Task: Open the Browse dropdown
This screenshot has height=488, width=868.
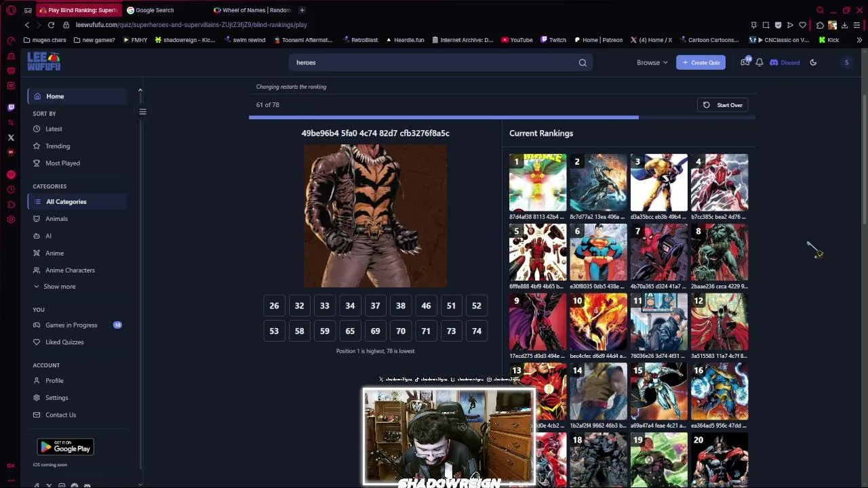Action: (x=652, y=62)
